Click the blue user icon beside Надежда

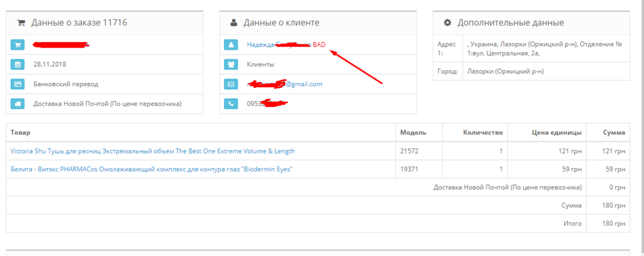coord(231,45)
